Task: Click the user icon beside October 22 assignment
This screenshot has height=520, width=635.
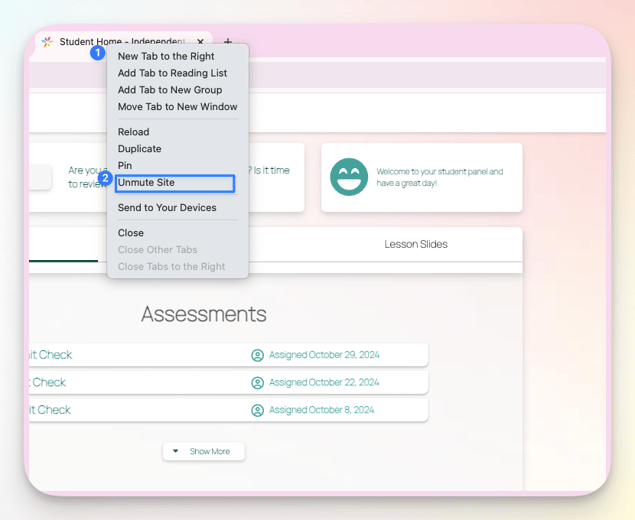Action: click(257, 382)
